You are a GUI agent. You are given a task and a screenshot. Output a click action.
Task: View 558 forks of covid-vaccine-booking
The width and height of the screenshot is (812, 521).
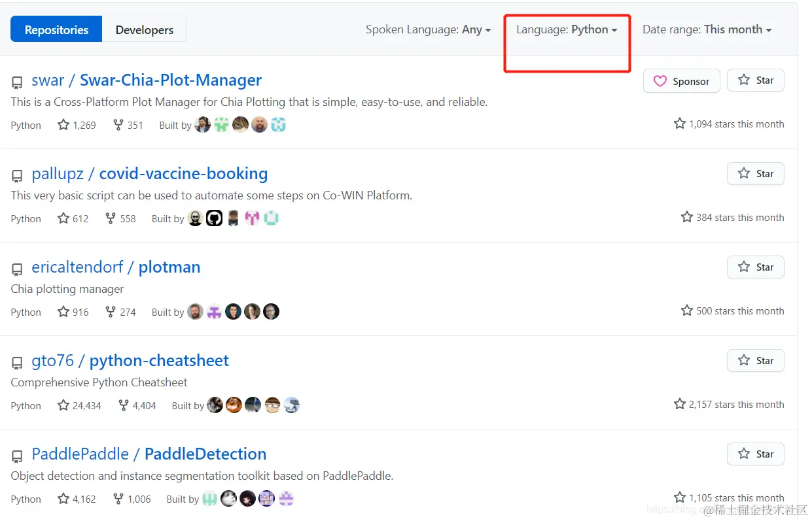pos(120,218)
